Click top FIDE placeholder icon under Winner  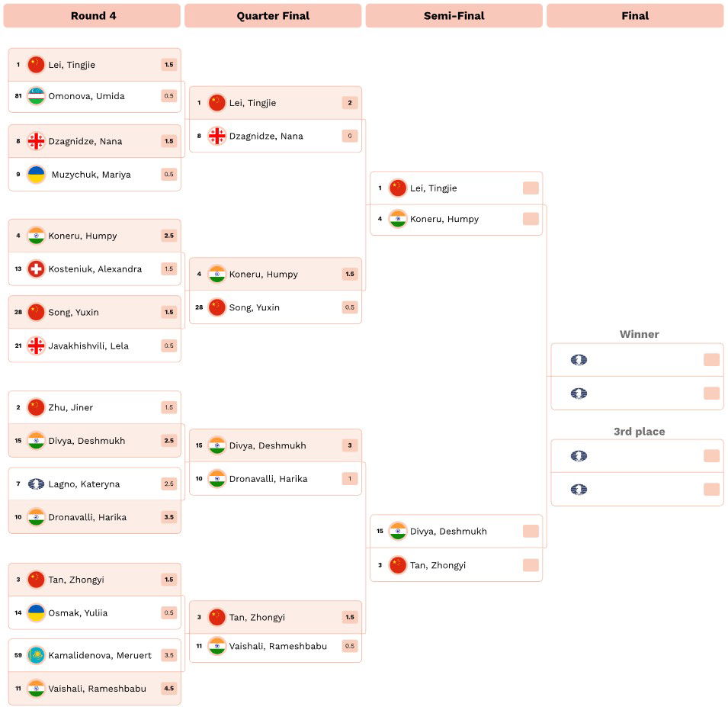pos(579,360)
